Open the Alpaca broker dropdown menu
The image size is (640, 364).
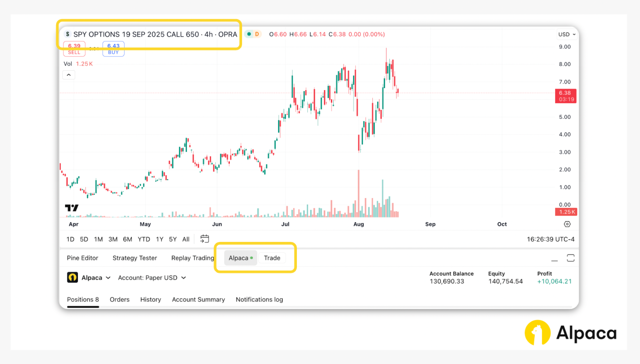point(96,278)
